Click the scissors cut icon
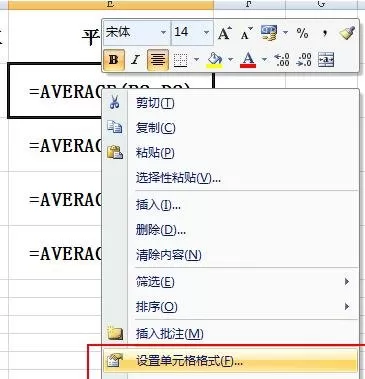This screenshot has height=379, width=365. tap(114, 102)
